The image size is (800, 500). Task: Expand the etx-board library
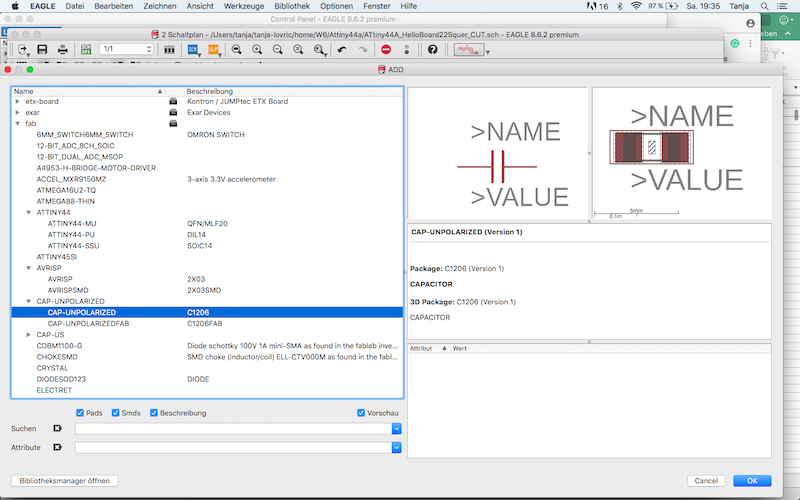click(18, 102)
